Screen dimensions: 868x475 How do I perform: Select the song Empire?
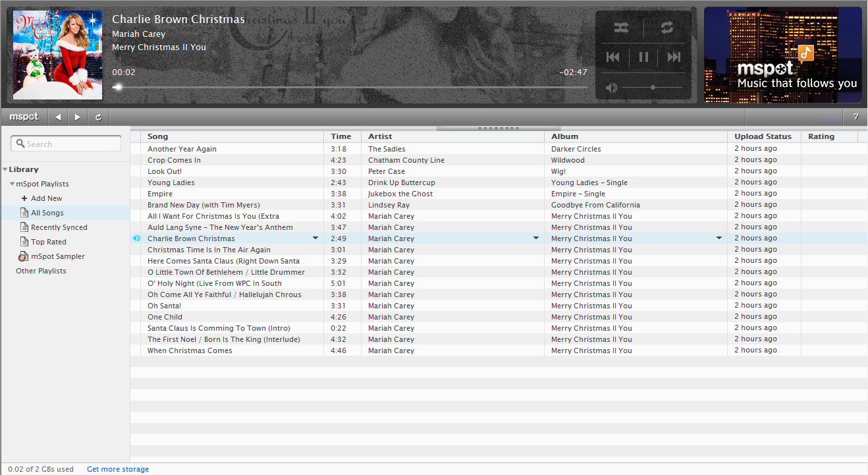pyautogui.click(x=160, y=194)
